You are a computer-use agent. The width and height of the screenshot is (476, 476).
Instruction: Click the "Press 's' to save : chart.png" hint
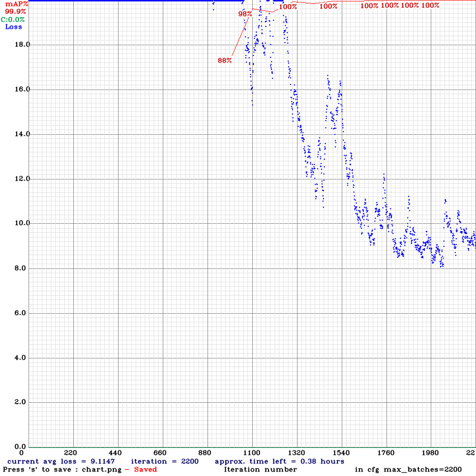(x=62, y=470)
